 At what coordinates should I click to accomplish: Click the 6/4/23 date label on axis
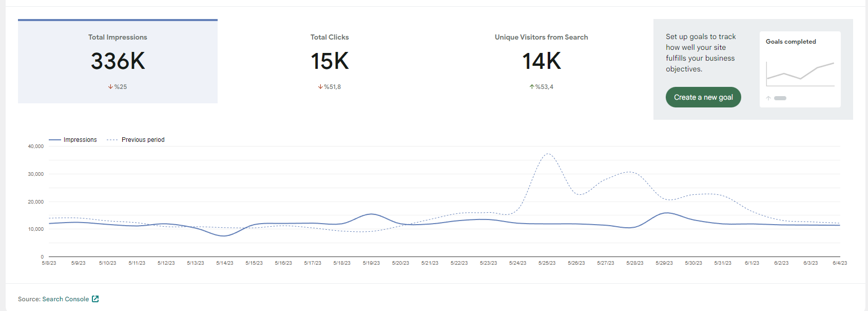[x=840, y=263]
